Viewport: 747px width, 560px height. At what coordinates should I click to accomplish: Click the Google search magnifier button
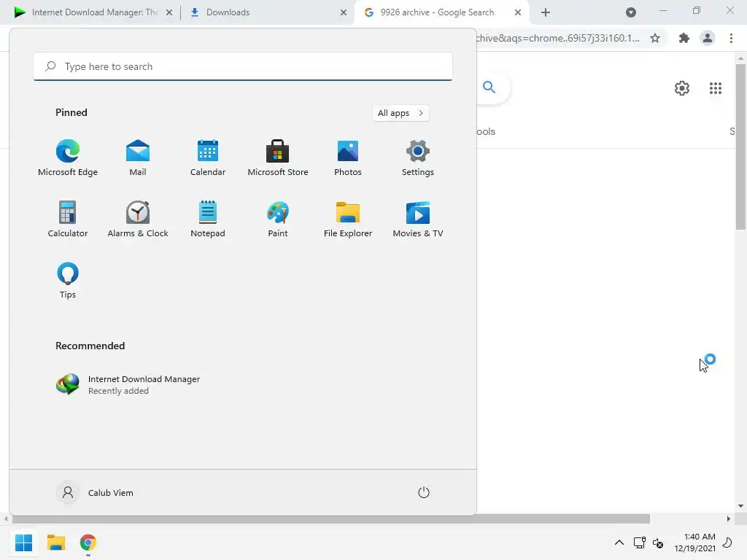pos(489,87)
